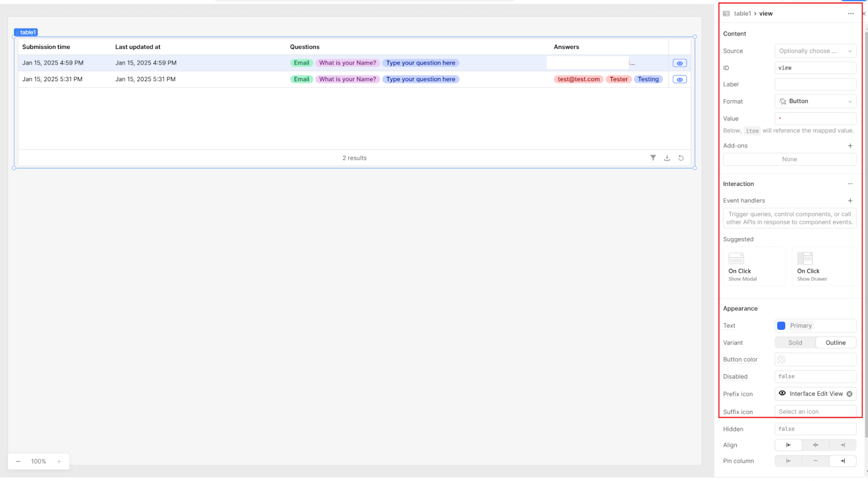The image size is (868, 481).
Task: Remove the Interface Edit View prefix icon
Action: pos(850,394)
